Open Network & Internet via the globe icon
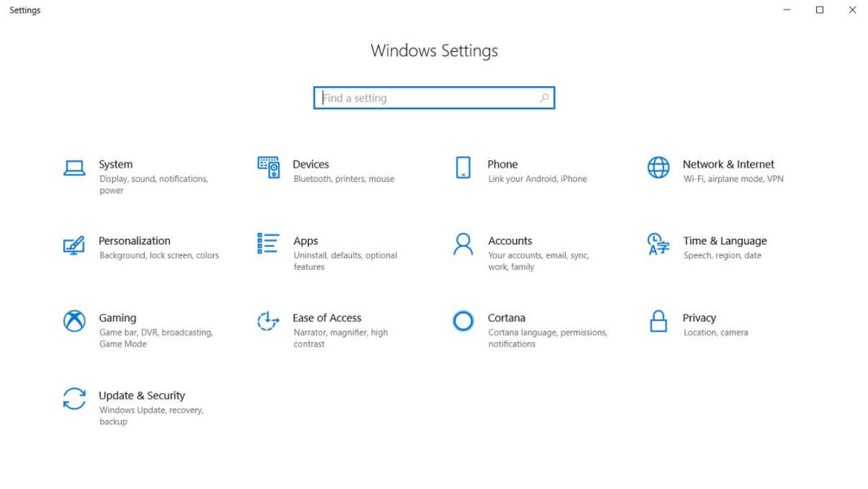868x489 pixels. [657, 167]
